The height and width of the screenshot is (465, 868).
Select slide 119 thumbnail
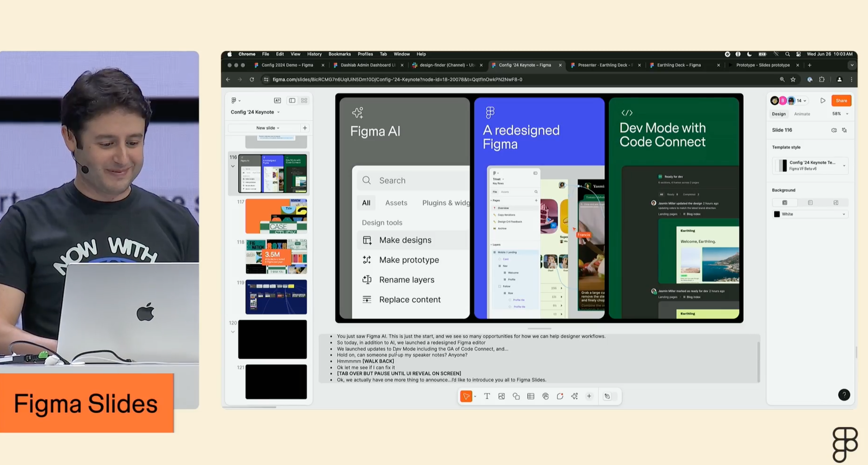pyautogui.click(x=276, y=297)
